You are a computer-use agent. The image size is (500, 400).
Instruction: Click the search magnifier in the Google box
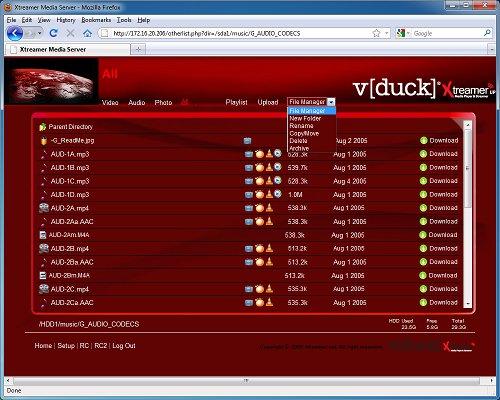click(x=487, y=33)
